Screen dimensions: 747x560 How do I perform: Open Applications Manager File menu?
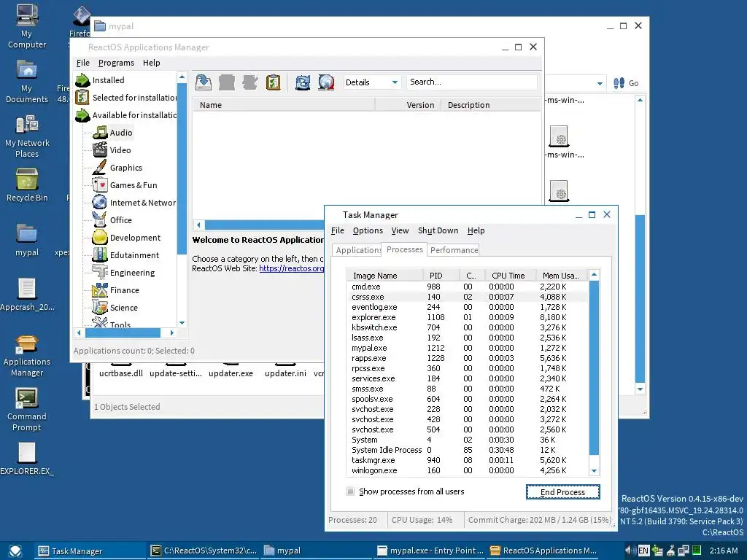83,63
